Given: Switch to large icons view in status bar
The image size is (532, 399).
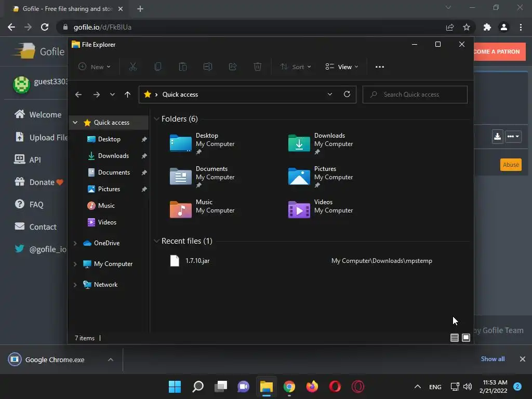Looking at the screenshot, I should [466, 338].
